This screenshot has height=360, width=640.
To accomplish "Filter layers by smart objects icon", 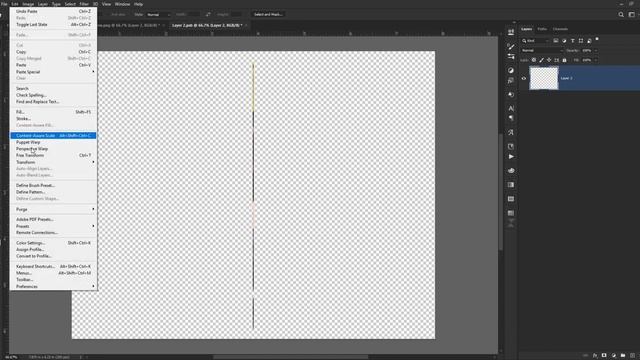I will 589,40.
